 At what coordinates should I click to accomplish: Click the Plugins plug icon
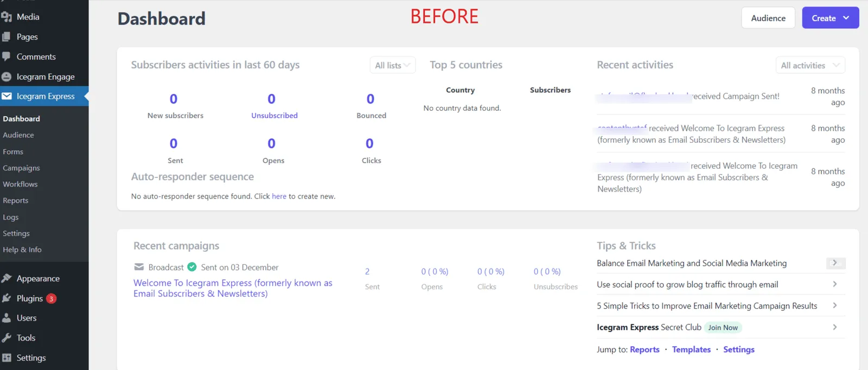[x=7, y=298]
